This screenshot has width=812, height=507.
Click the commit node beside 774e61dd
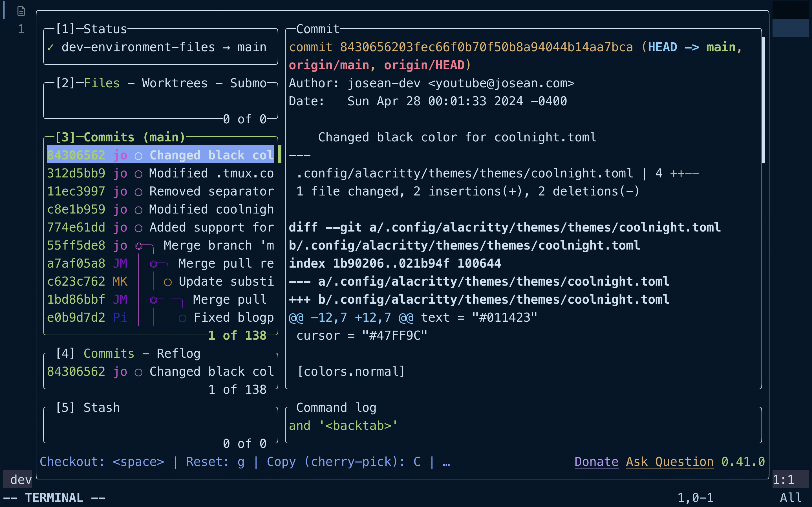(x=139, y=227)
